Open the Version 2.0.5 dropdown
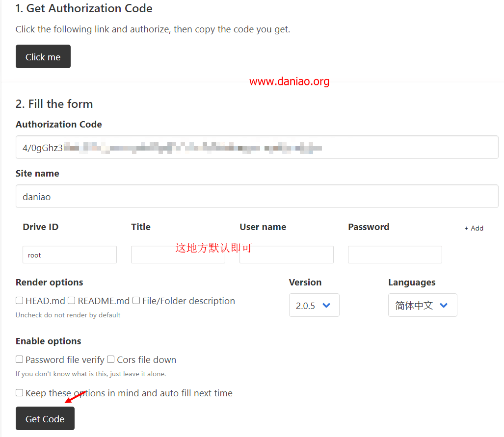504x437 pixels. pyautogui.click(x=314, y=305)
